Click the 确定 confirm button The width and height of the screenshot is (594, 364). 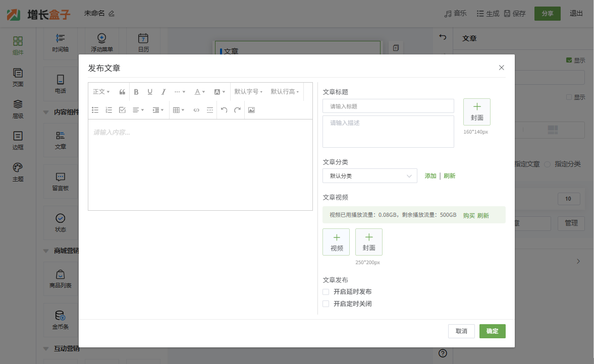[x=492, y=331]
